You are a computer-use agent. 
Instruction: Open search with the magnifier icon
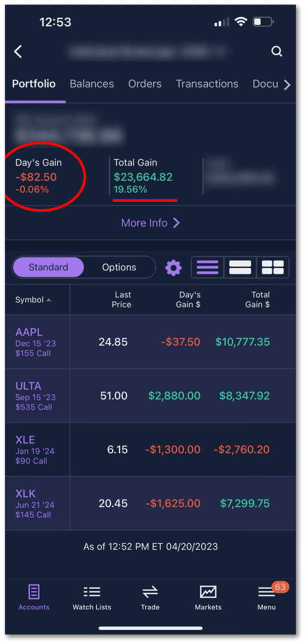point(276,52)
